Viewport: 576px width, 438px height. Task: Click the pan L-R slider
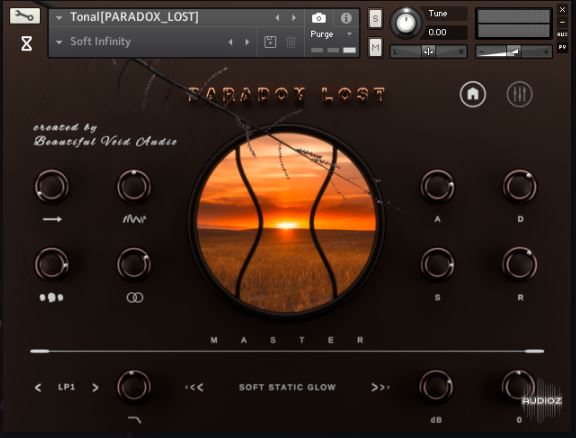(428, 52)
